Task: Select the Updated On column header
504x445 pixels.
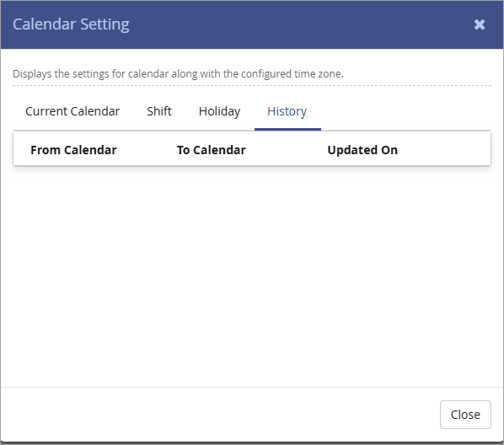Action: coord(362,150)
